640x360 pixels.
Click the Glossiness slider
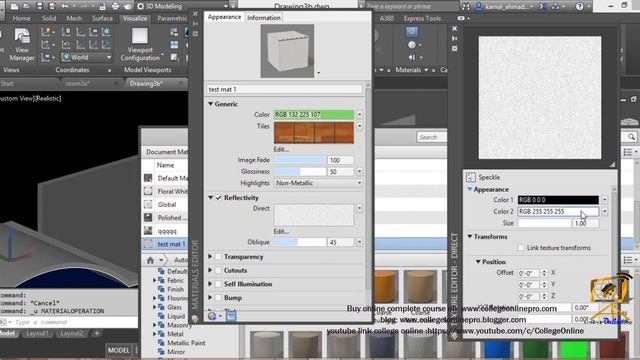coord(300,172)
